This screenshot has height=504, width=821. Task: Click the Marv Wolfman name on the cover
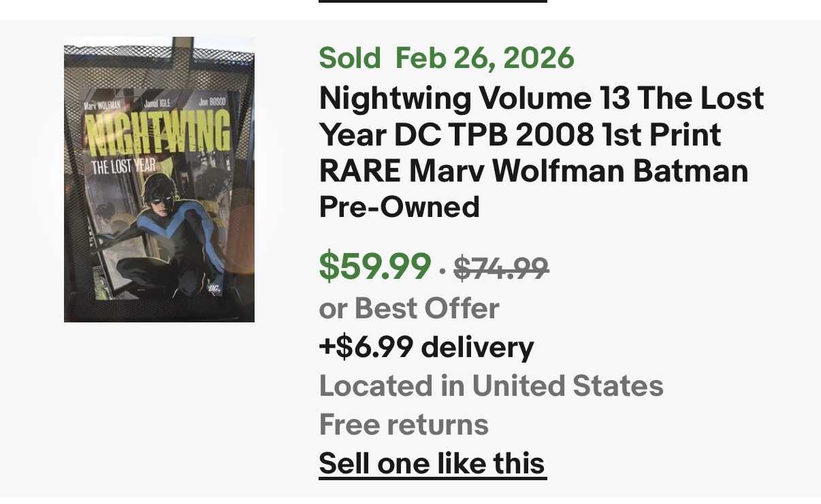point(101,105)
